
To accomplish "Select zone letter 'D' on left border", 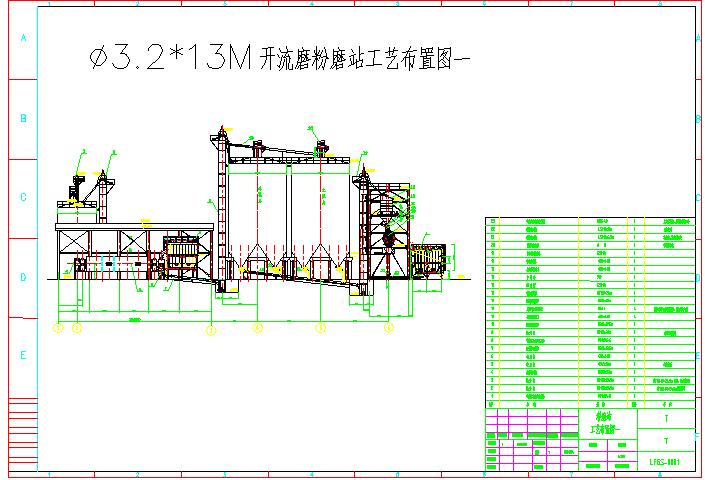I will tap(23, 277).
